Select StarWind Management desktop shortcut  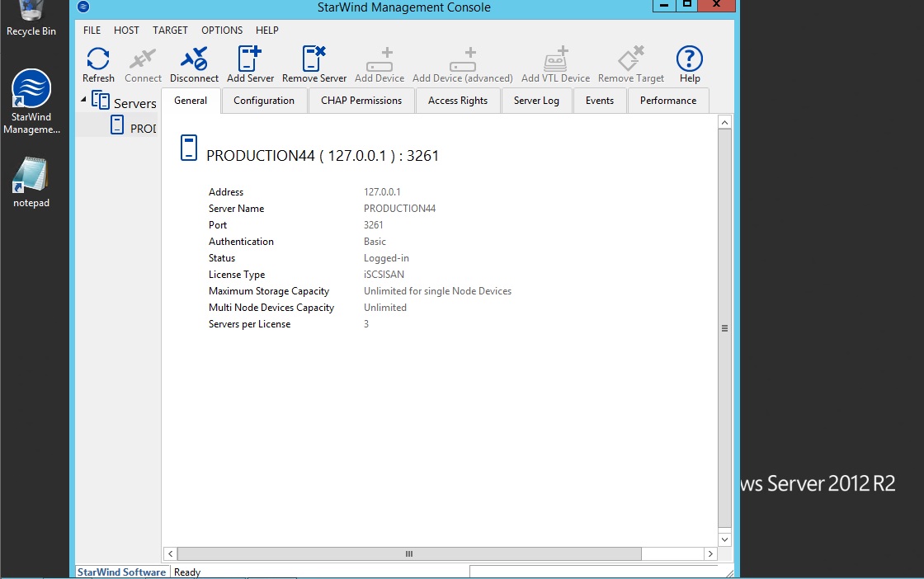tap(31, 102)
